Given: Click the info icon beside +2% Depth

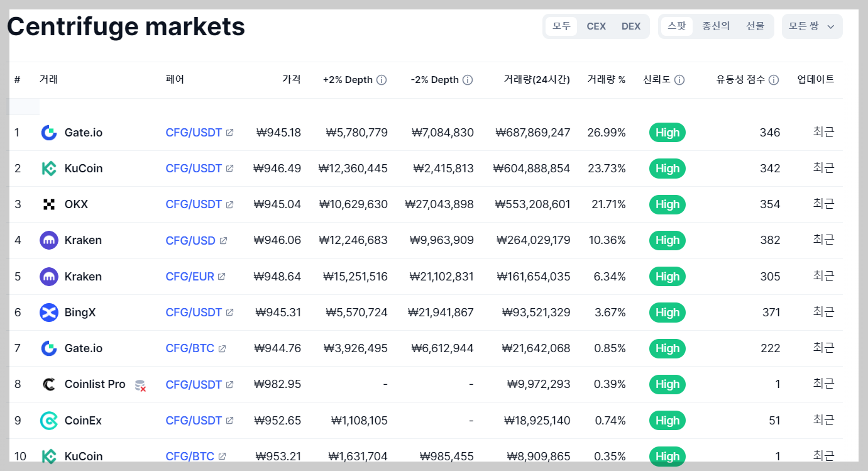Looking at the screenshot, I should coord(382,80).
